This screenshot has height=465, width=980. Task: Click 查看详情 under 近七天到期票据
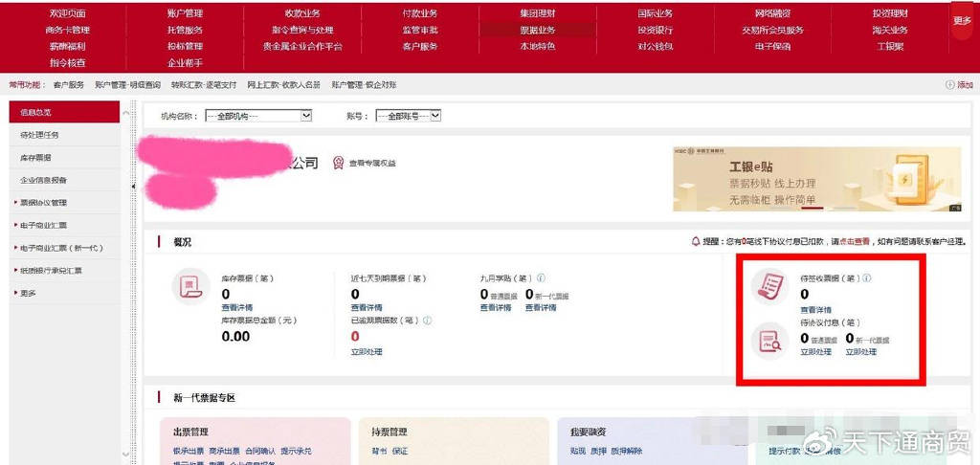click(367, 307)
